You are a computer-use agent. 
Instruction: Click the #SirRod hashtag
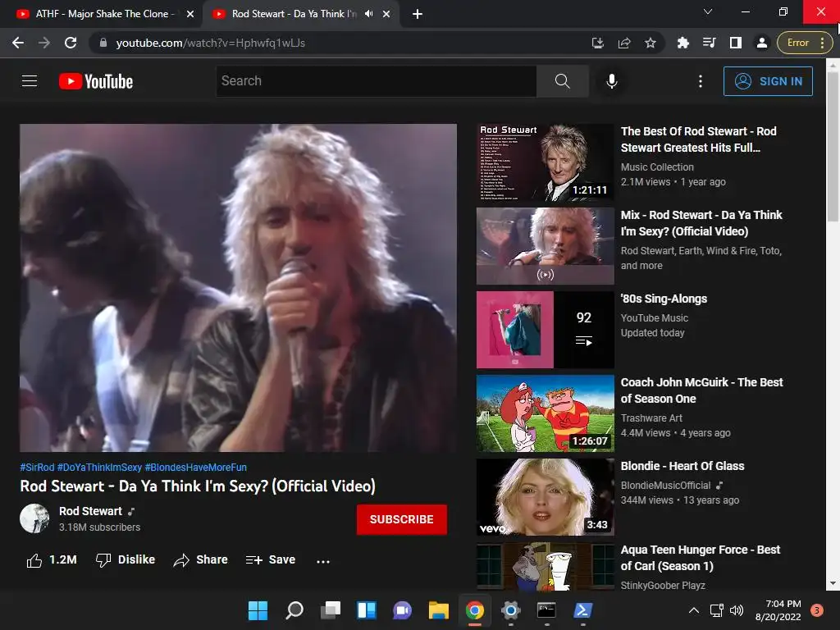37,467
